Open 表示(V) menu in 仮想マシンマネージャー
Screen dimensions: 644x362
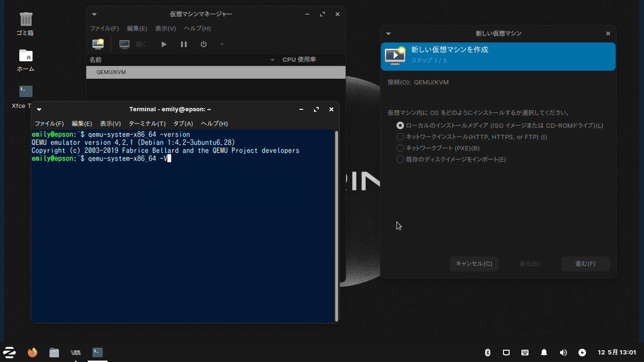tap(165, 28)
